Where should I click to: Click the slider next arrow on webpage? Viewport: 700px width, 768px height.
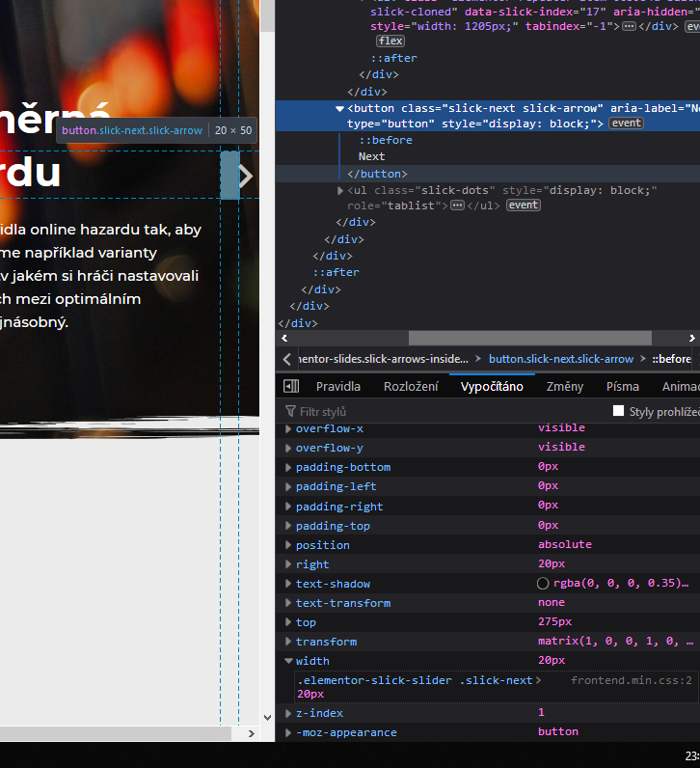pyautogui.click(x=245, y=176)
